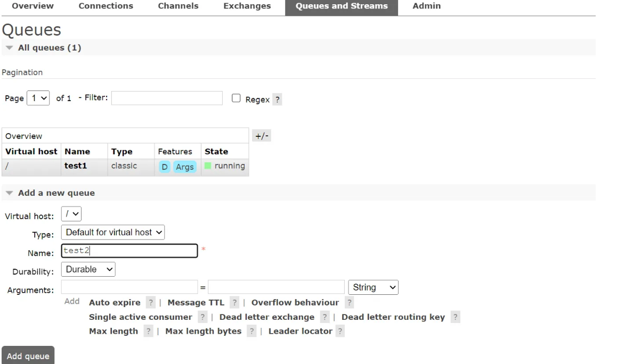Open help for Dead letter routing key

[455, 317]
